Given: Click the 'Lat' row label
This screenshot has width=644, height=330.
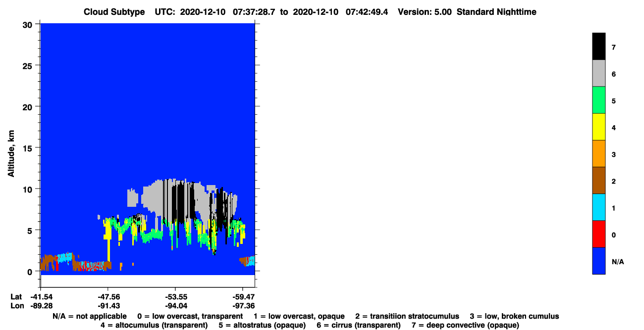Looking at the screenshot, I should tap(16, 297).
